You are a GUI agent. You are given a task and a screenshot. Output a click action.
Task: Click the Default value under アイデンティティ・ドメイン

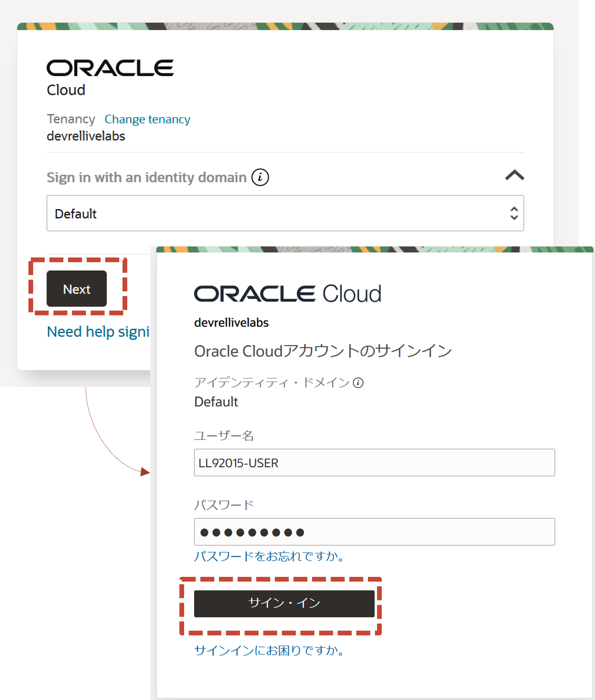tap(216, 402)
